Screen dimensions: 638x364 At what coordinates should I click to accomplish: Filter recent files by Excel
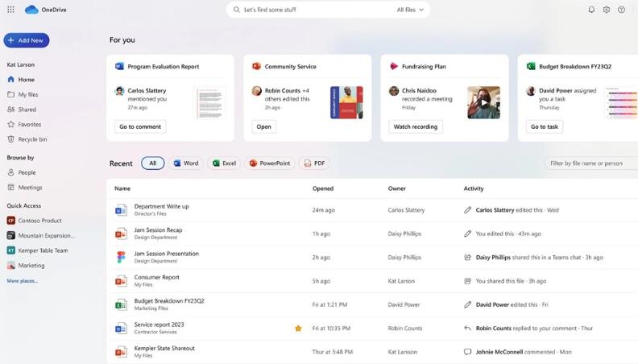(x=224, y=163)
